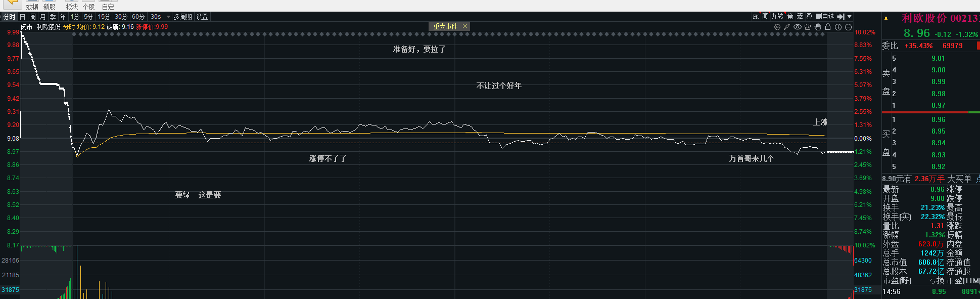Select the 30分 period tab
The height and width of the screenshot is (299, 980).
[x=121, y=17]
